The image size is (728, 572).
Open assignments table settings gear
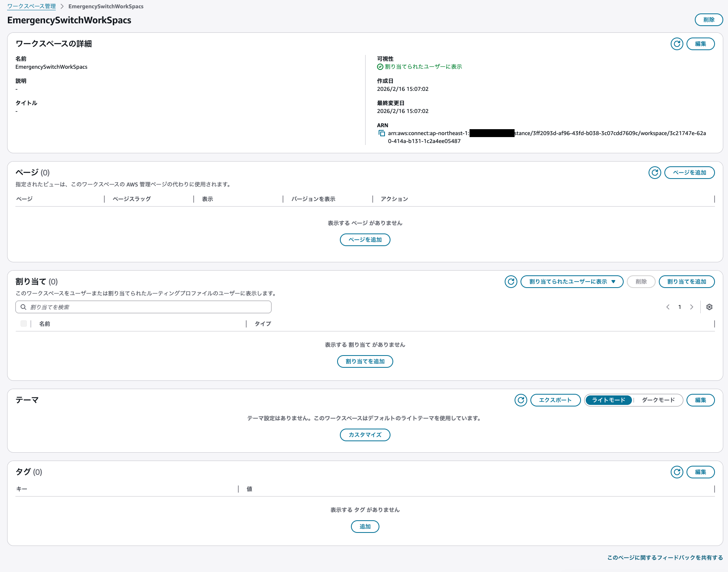[x=709, y=307]
